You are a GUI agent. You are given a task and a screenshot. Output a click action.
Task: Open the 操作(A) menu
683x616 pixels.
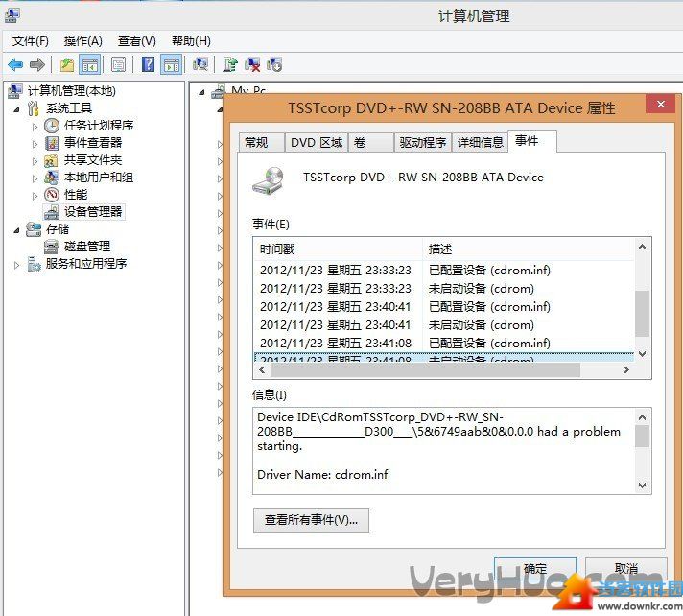82,41
